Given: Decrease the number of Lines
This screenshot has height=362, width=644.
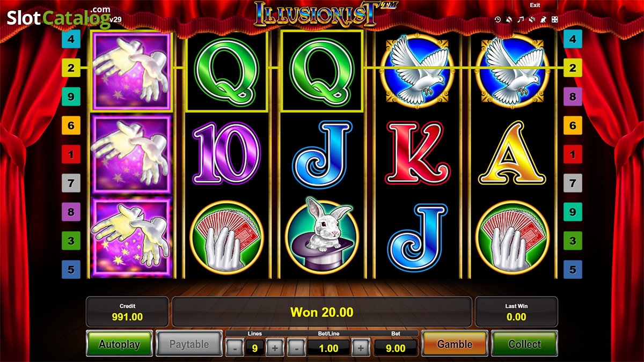Looking at the screenshot, I should coord(235,348).
